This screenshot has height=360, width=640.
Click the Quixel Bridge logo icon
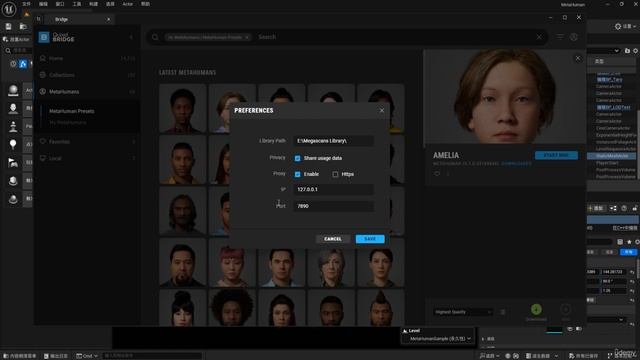pyautogui.click(x=44, y=37)
